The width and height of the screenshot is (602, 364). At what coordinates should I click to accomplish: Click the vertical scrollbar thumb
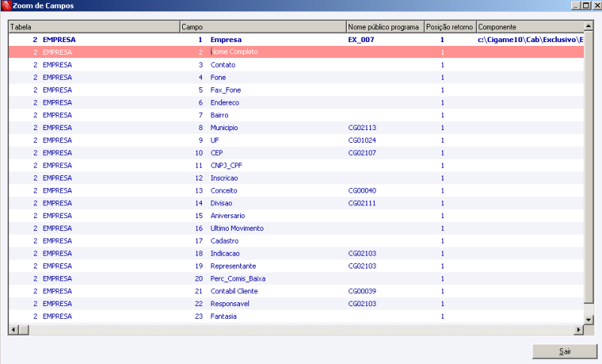588,167
